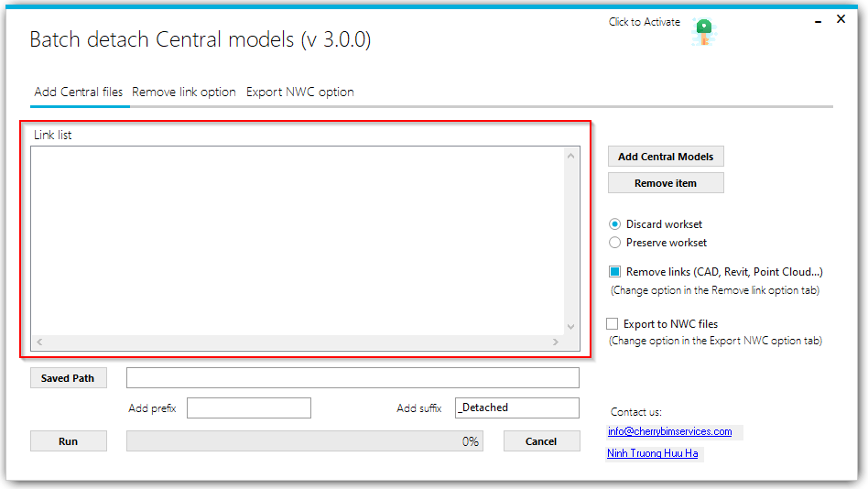Viewport: 868px width, 489px height.
Task: Uncheck Remove links (CAD, Revit, Point Cloud...)
Action: pos(614,272)
